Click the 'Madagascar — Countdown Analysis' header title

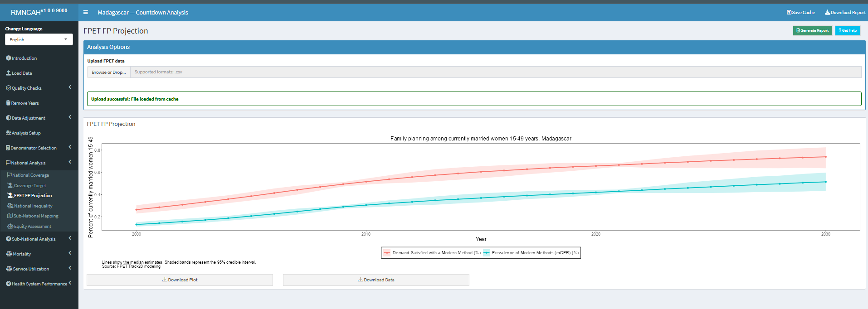[x=143, y=12]
